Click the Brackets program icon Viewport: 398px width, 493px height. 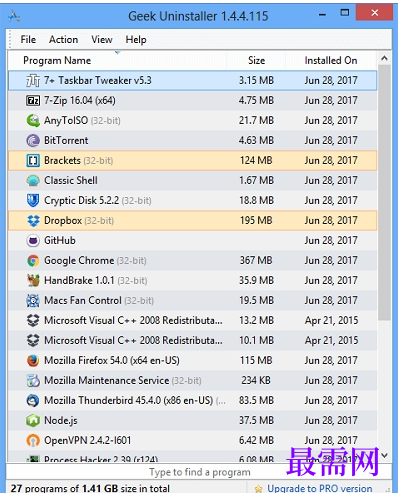(x=33, y=160)
